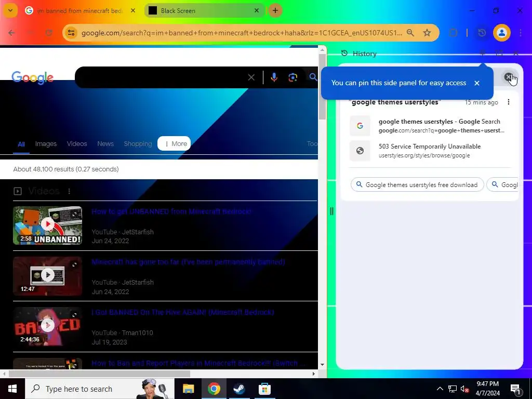Screen dimensions: 532x399
Task: Open 'Minecraft has gone too far' video link
Action: point(188,262)
